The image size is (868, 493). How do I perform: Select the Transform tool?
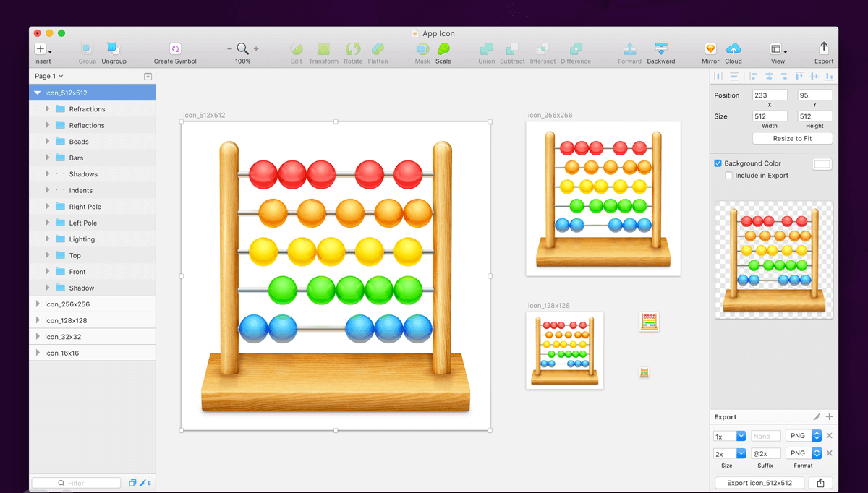tap(323, 48)
